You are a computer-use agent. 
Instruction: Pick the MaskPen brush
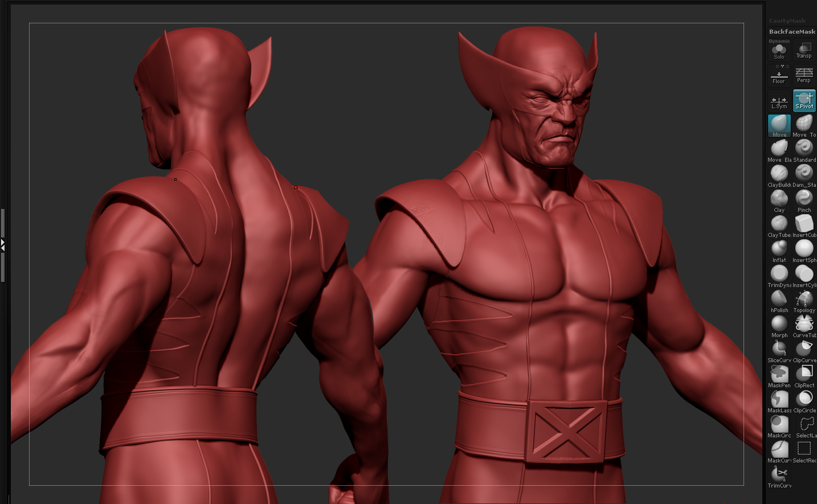tap(779, 376)
